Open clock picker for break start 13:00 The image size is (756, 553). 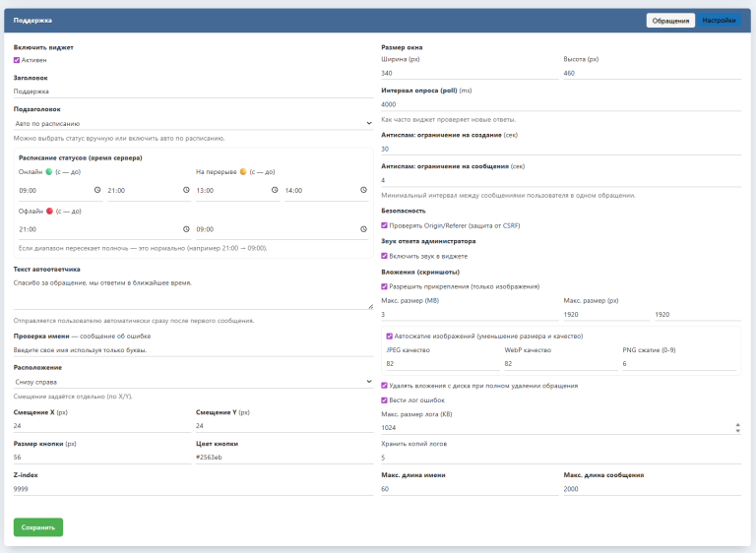tap(275, 190)
